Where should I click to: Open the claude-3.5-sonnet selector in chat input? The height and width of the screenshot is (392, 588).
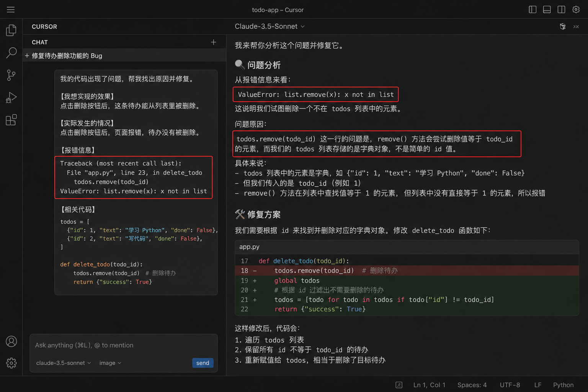[x=64, y=363]
